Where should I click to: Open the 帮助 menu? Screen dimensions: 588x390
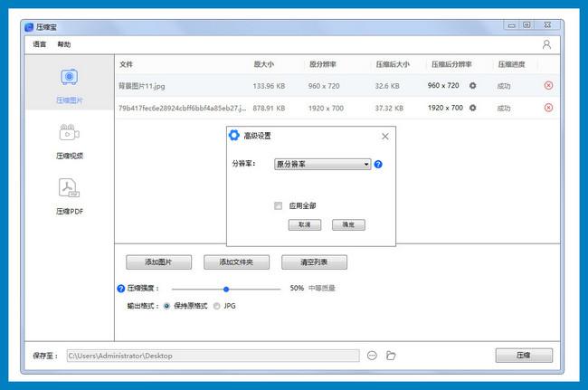(x=63, y=44)
